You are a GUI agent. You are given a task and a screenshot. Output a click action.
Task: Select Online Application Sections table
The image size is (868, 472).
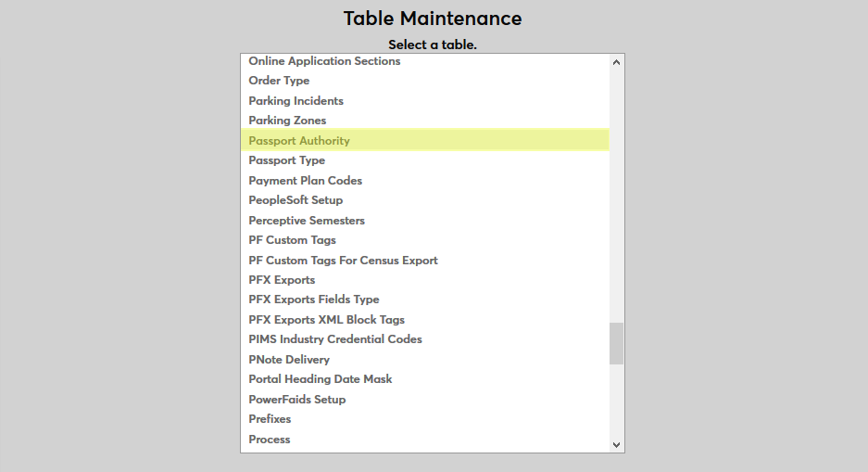[324, 61]
